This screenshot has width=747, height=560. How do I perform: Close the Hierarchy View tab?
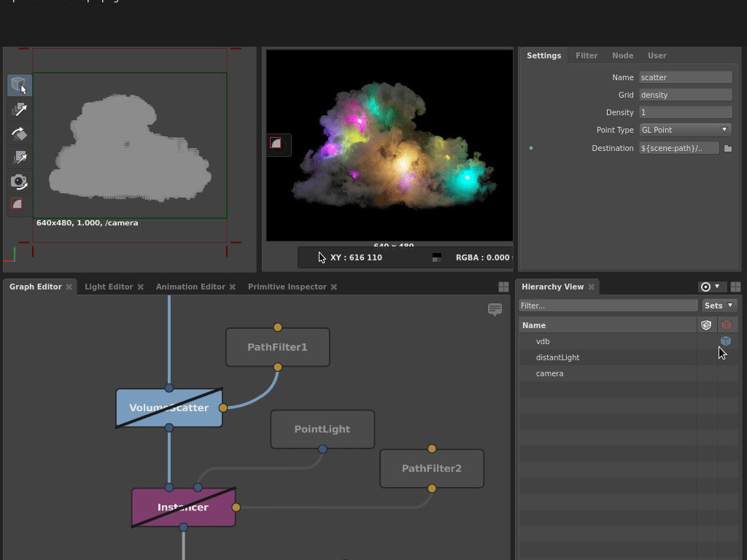tap(591, 287)
